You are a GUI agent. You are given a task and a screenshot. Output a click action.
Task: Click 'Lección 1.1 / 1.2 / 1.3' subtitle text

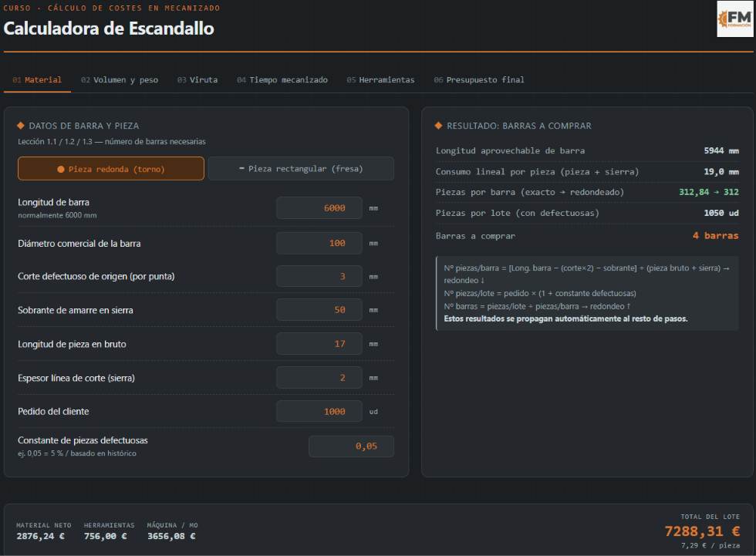(x=112, y=142)
